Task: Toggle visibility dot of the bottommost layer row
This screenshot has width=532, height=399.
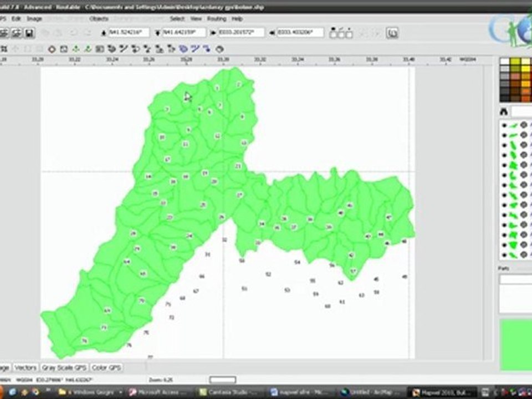Action: (504, 255)
